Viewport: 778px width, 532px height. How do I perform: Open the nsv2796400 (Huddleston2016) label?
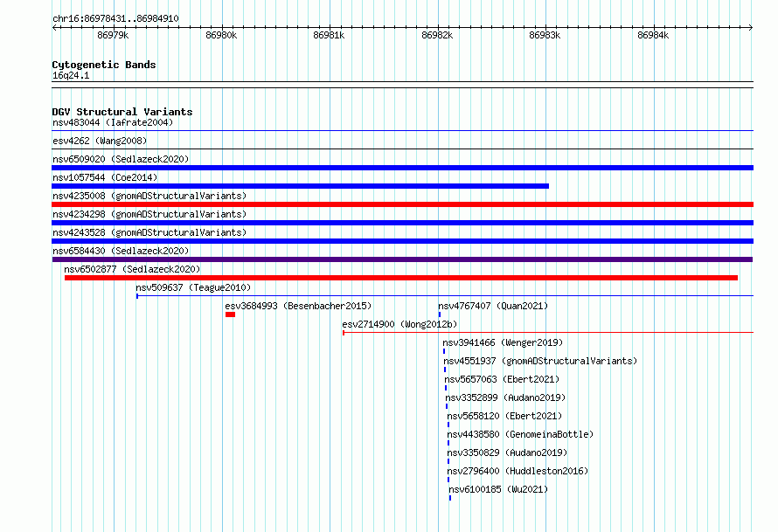pos(518,471)
